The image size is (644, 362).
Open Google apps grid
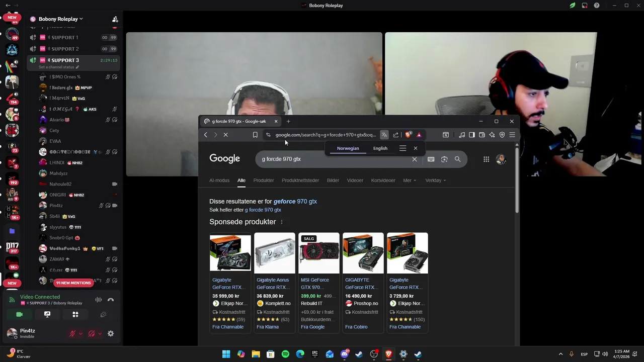(x=486, y=159)
